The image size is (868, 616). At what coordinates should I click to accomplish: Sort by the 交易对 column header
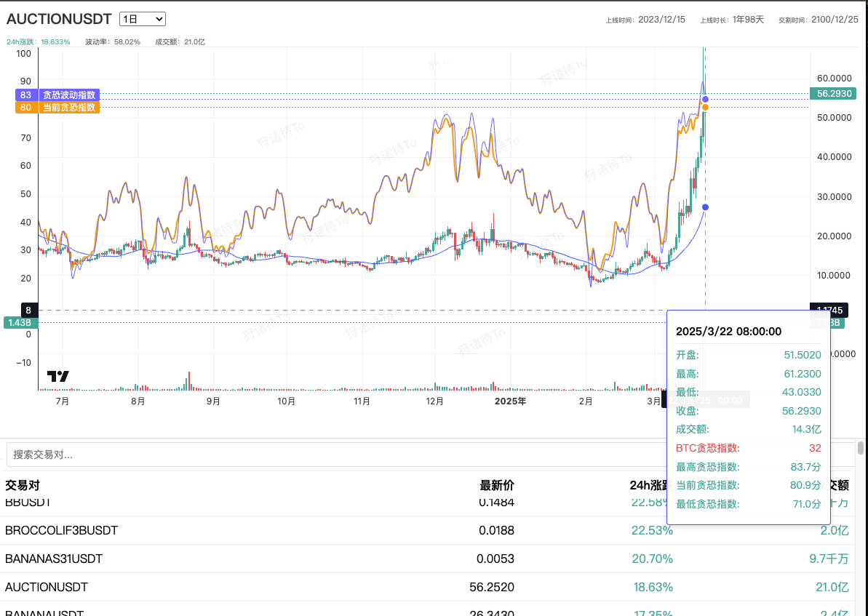pyautogui.click(x=23, y=485)
